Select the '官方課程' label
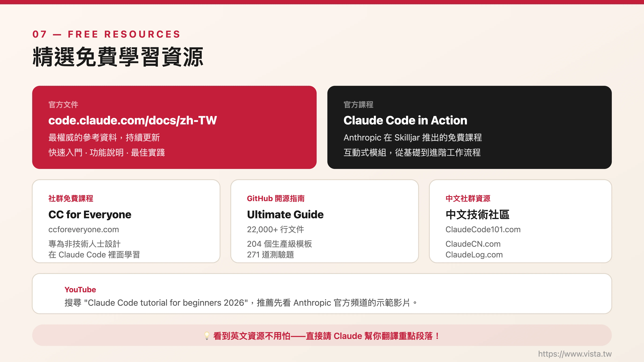 [358, 104]
